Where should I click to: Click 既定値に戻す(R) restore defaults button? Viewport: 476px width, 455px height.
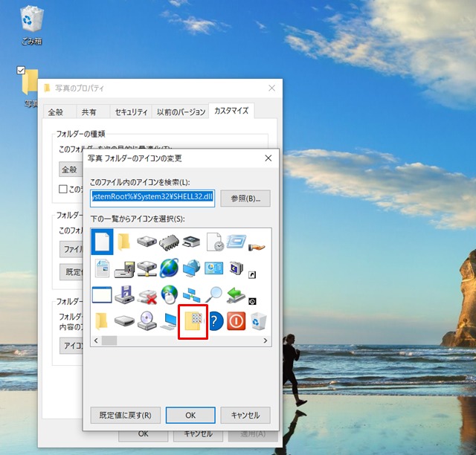click(x=126, y=416)
